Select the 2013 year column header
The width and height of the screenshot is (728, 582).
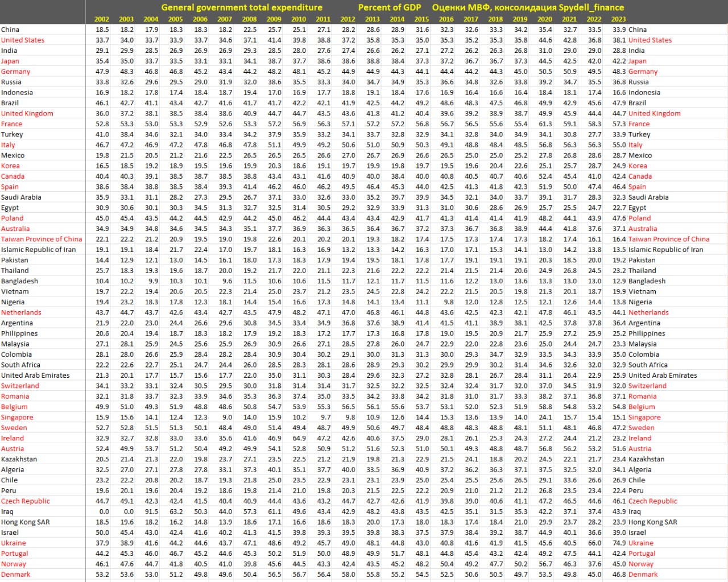tap(373, 19)
